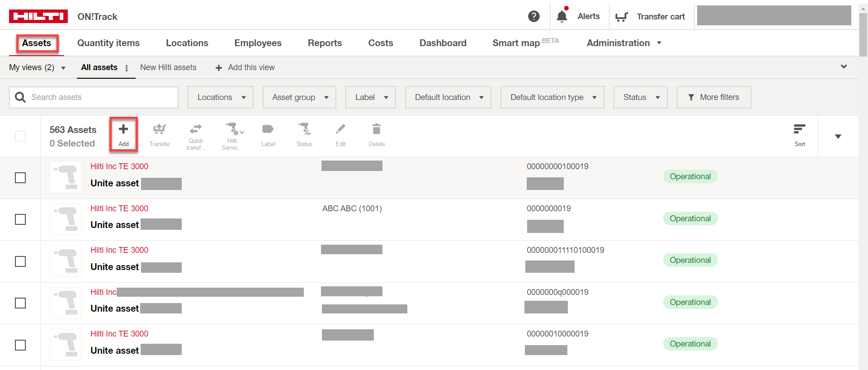Check the box for asset 0000000q000019
The height and width of the screenshot is (370, 868).
coord(20,303)
